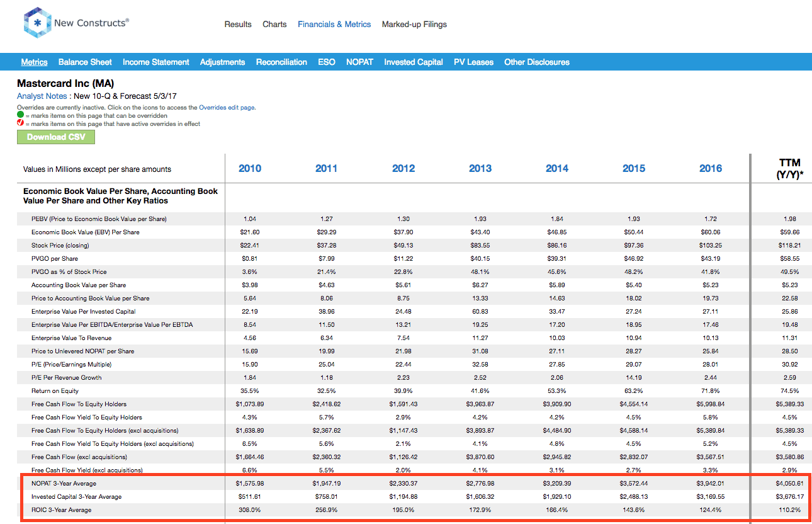Click TTM Return on Equity value 74.5%

789,391
